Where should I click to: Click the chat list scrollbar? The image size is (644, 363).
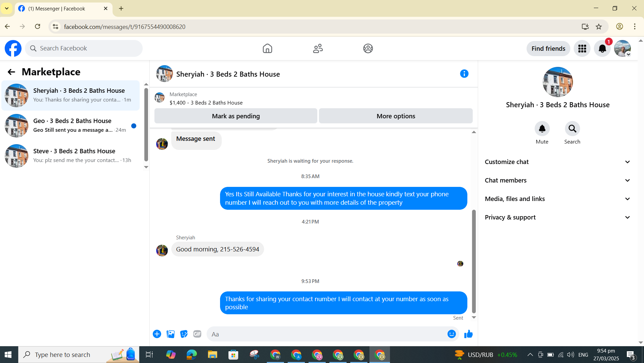coord(146,125)
